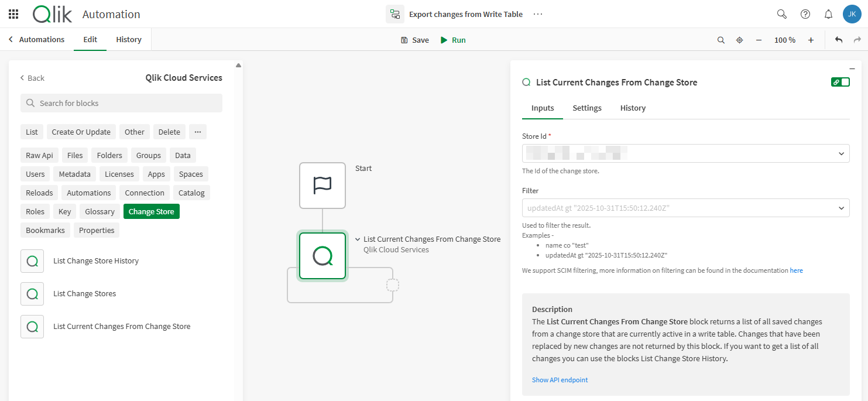Click the Search for blocks field
This screenshot has height=401, width=868.
click(x=122, y=103)
